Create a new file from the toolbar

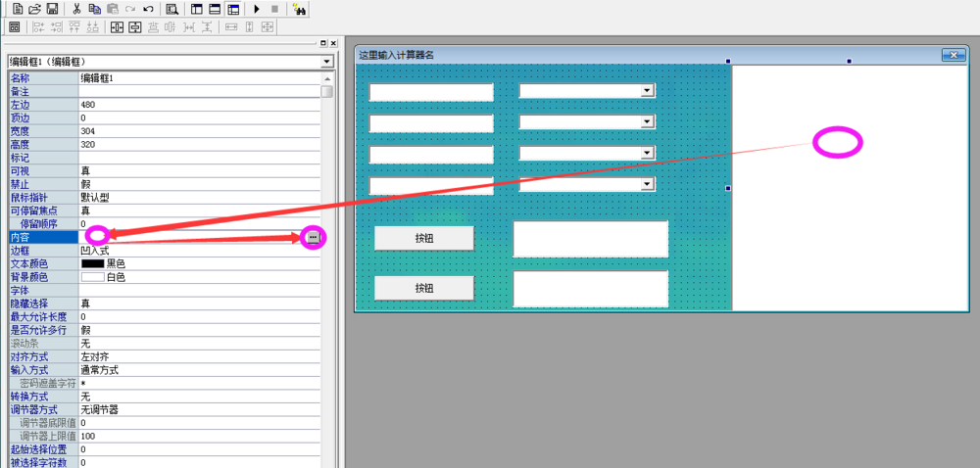click(18, 9)
